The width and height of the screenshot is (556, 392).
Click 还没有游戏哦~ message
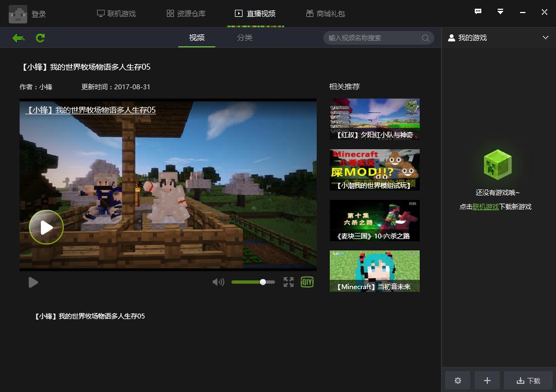[498, 193]
